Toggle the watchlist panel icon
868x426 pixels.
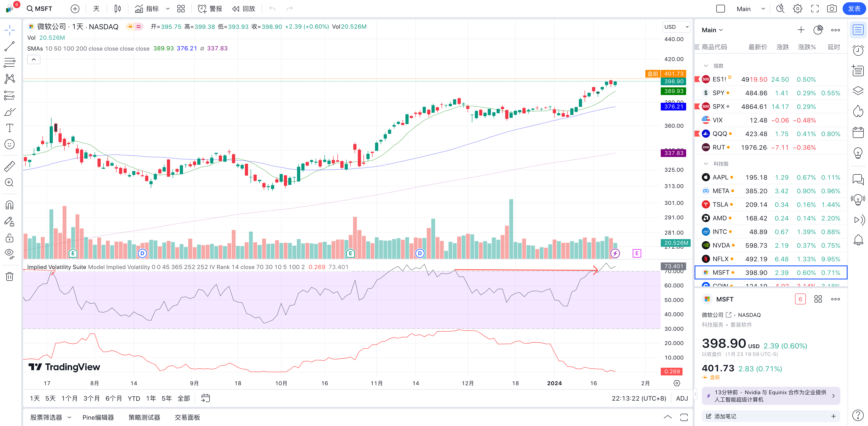pyautogui.click(x=858, y=30)
